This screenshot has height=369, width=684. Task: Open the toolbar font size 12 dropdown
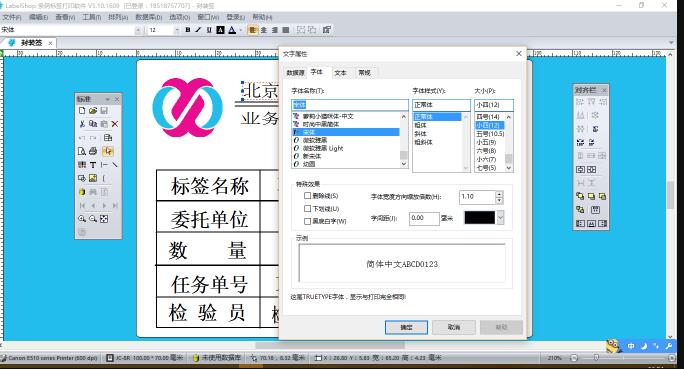pos(177,30)
